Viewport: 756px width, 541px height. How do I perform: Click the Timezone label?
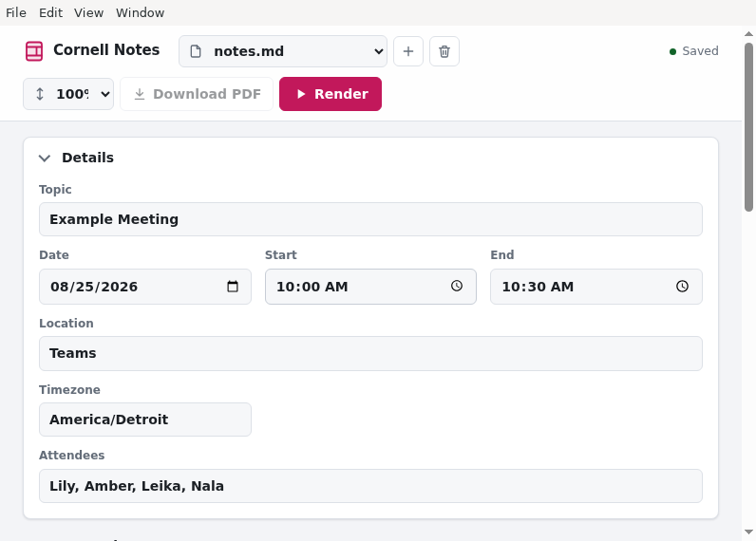[70, 390]
